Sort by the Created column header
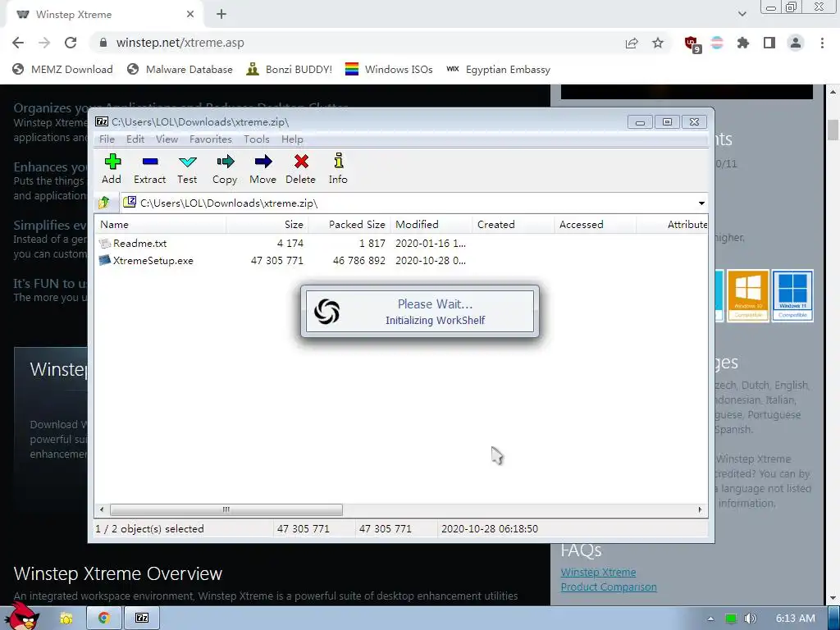840x630 pixels. [x=514, y=225]
